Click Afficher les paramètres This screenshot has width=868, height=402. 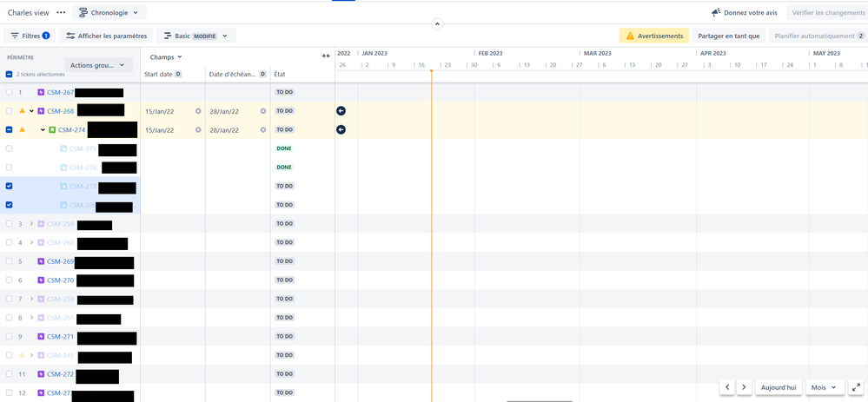click(106, 36)
